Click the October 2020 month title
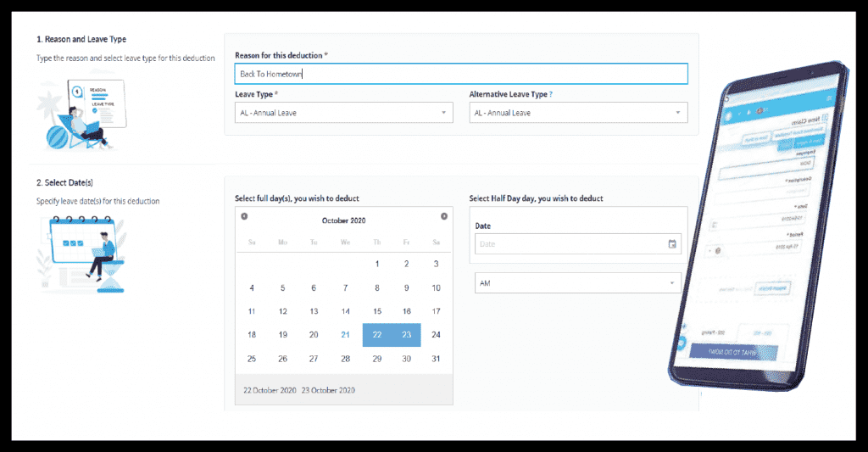 click(x=344, y=220)
